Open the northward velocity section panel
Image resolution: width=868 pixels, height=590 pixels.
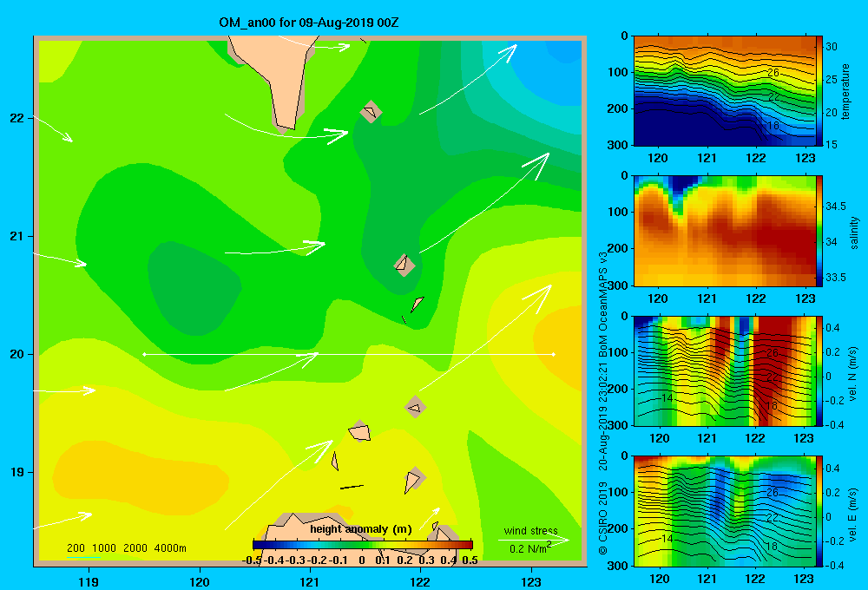725,370
